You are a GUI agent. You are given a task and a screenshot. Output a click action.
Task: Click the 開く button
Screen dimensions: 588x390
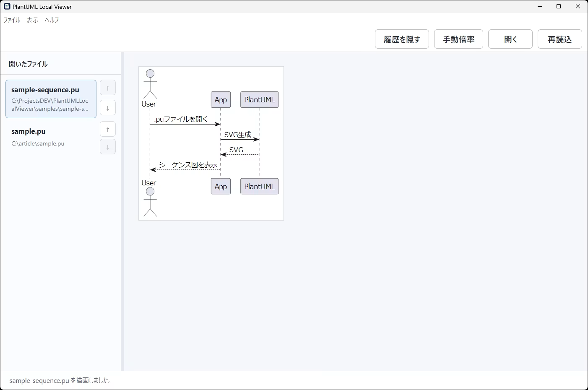pyautogui.click(x=510, y=39)
